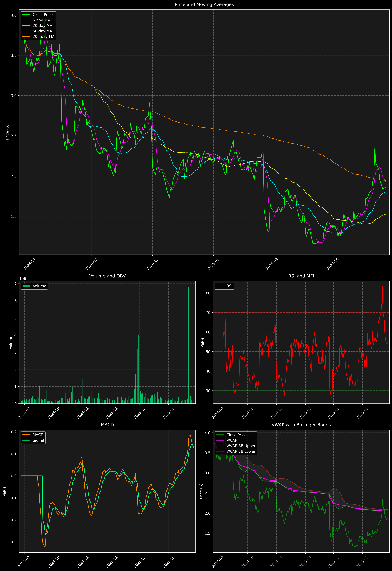Click the "Price and Moving Averages" chart title
This screenshot has height=571, width=392.
(204, 4)
